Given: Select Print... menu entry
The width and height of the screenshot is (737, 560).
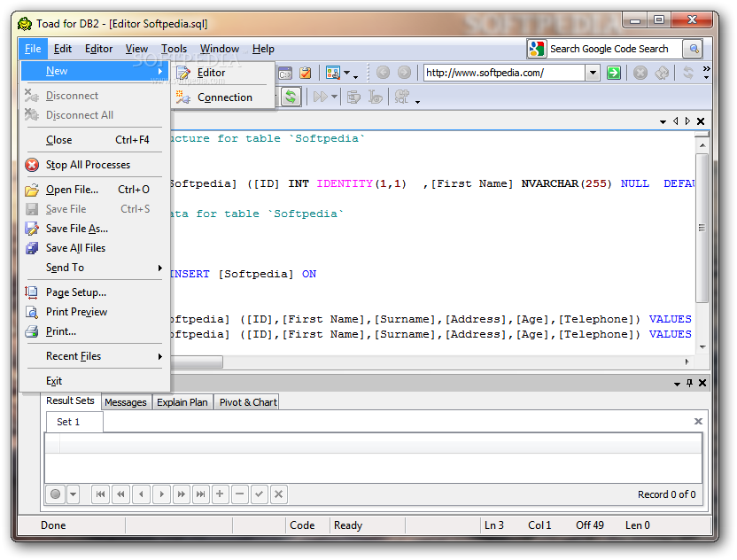Looking at the screenshot, I should click(95, 331).
